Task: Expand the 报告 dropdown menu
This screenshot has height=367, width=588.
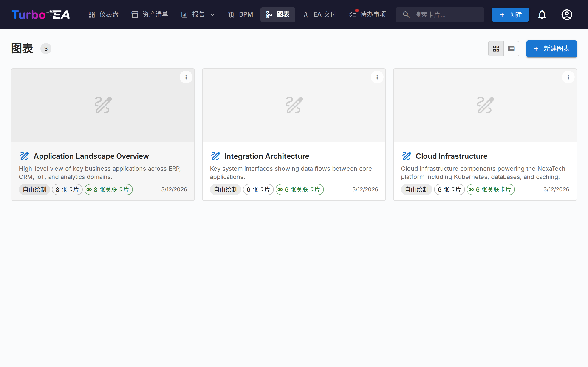Action: pyautogui.click(x=198, y=14)
